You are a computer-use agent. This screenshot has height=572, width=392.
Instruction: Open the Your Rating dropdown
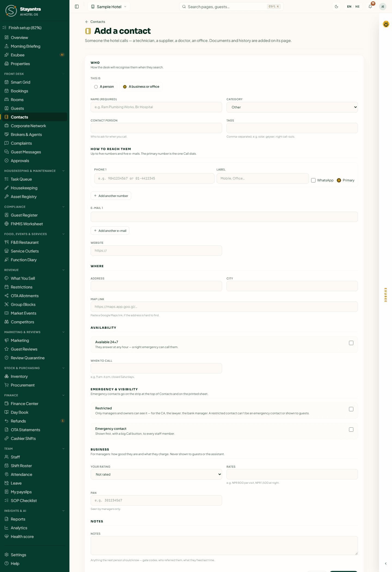(156, 474)
